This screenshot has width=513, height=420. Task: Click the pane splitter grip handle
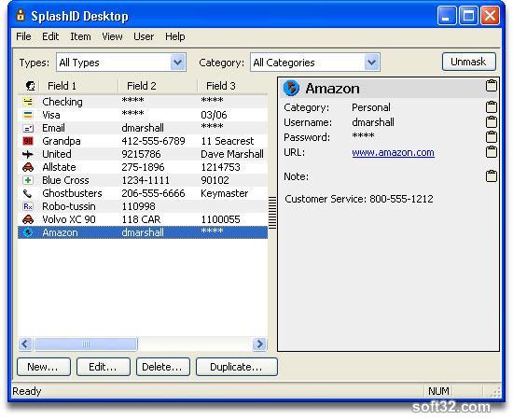[x=272, y=213]
